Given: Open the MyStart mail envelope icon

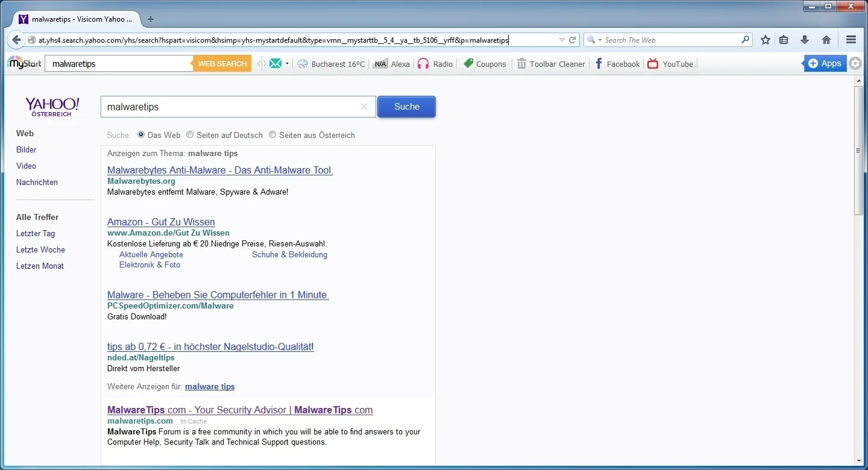Looking at the screenshot, I should pyautogui.click(x=275, y=63).
